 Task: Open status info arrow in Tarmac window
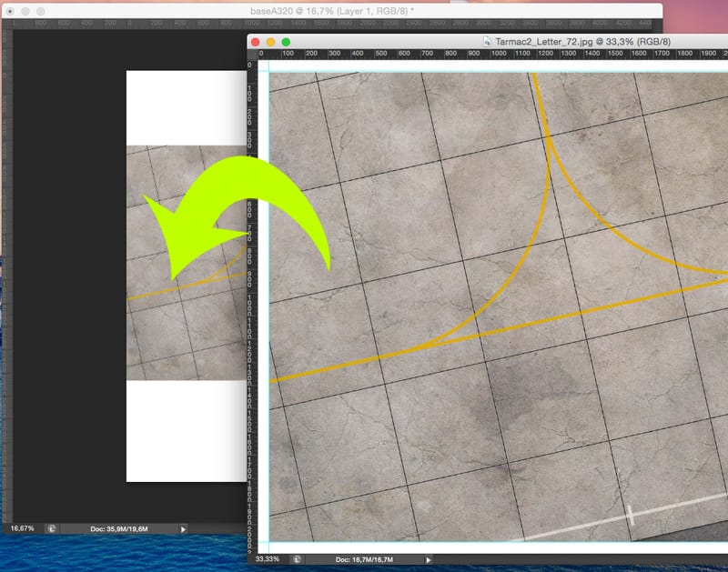coord(428,560)
